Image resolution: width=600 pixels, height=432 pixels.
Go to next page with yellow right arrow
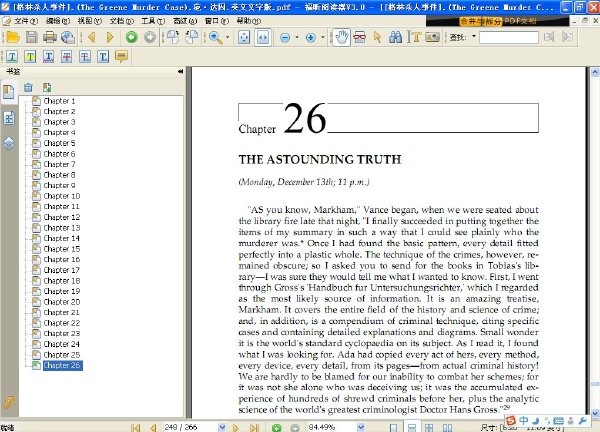pos(110,37)
